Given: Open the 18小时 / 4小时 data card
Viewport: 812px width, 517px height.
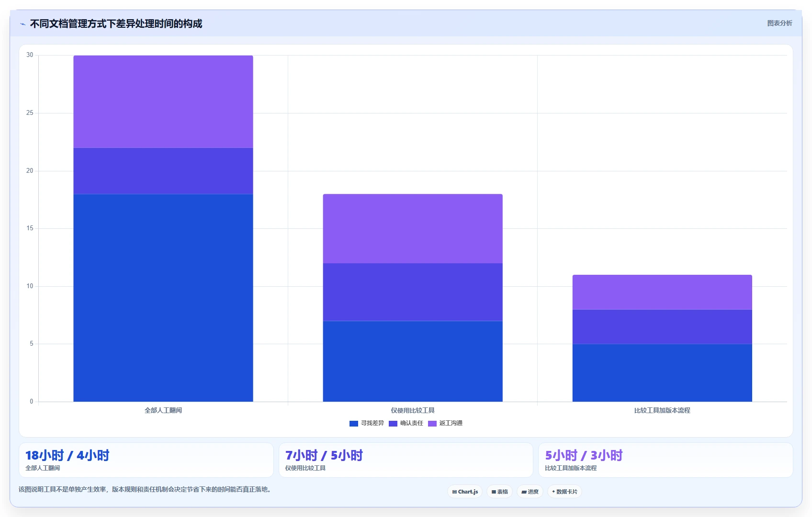Looking at the screenshot, I should (146, 460).
